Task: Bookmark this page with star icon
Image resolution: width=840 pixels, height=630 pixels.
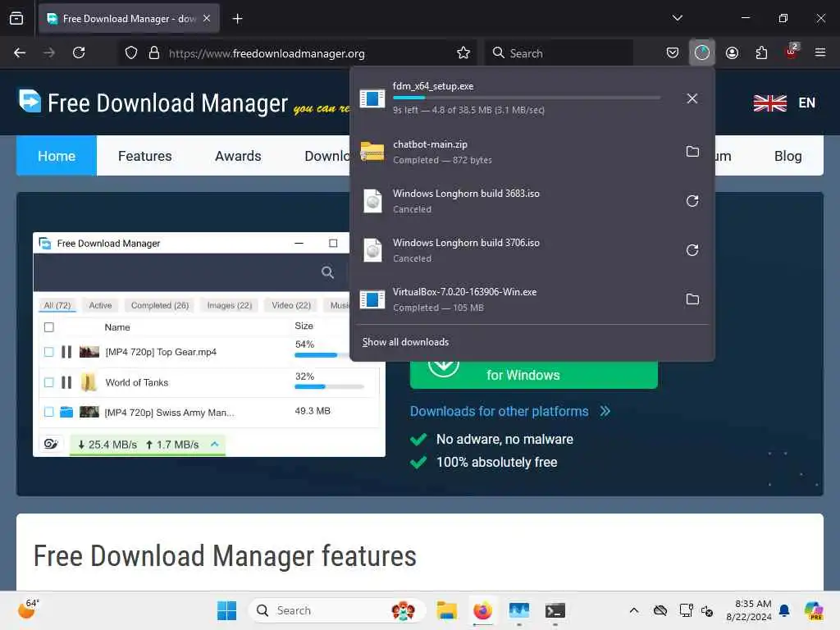Action: [x=463, y=52]
